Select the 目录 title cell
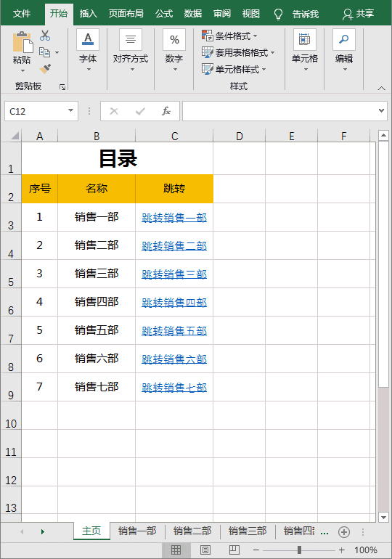 click(118, 159)
